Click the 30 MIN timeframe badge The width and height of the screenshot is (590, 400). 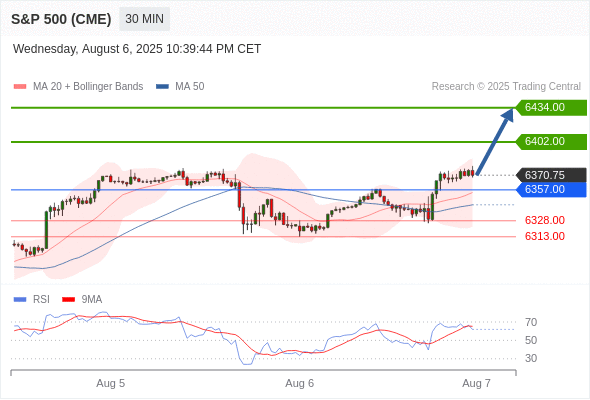point(144,19)
